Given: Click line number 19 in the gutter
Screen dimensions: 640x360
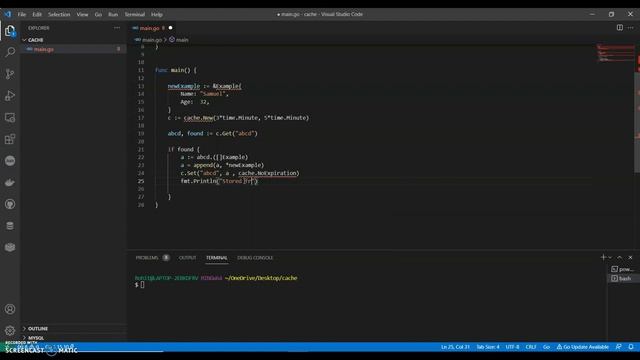Looking at the screenshot, I should (141, 133).
